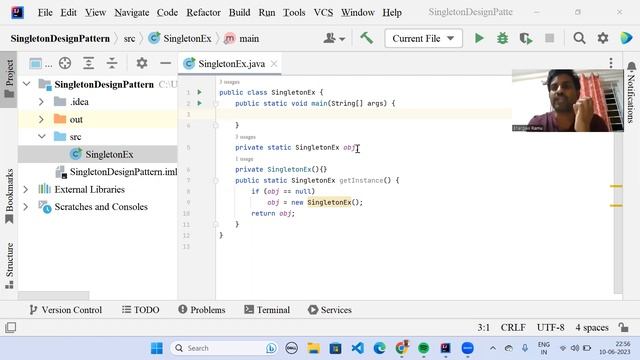Open Services tool window

point(330,310)
